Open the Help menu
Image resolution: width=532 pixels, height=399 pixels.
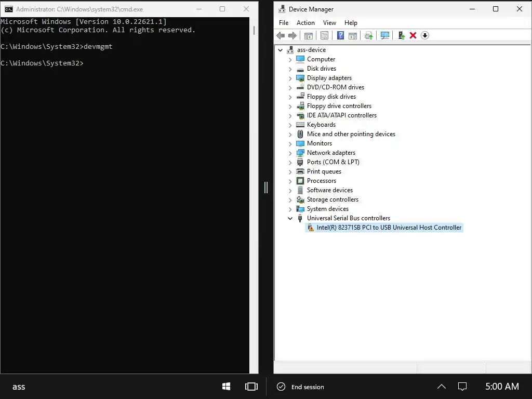click(351, 23)
